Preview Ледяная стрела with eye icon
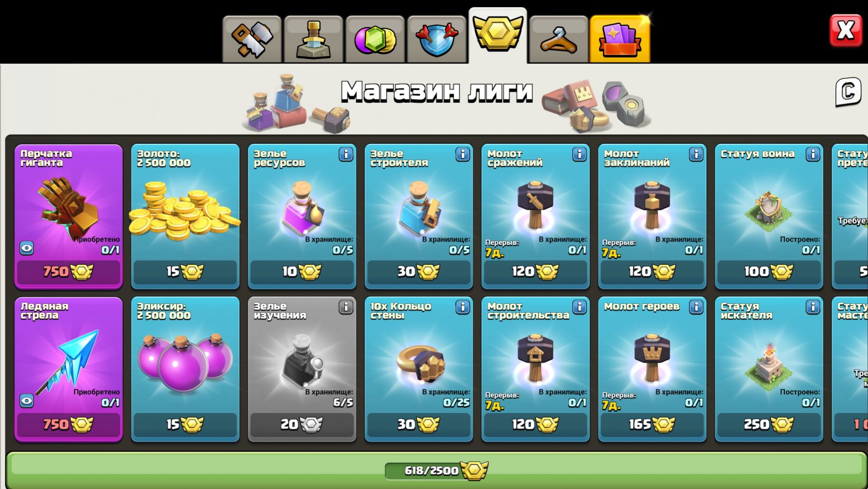This screenshot has width=868, height=489. (27, 401)
